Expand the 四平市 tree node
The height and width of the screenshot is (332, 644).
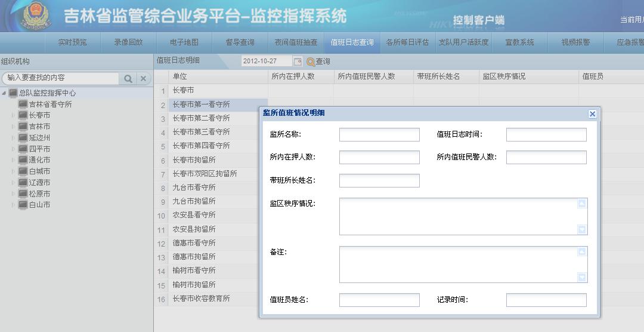pos(13,149)
